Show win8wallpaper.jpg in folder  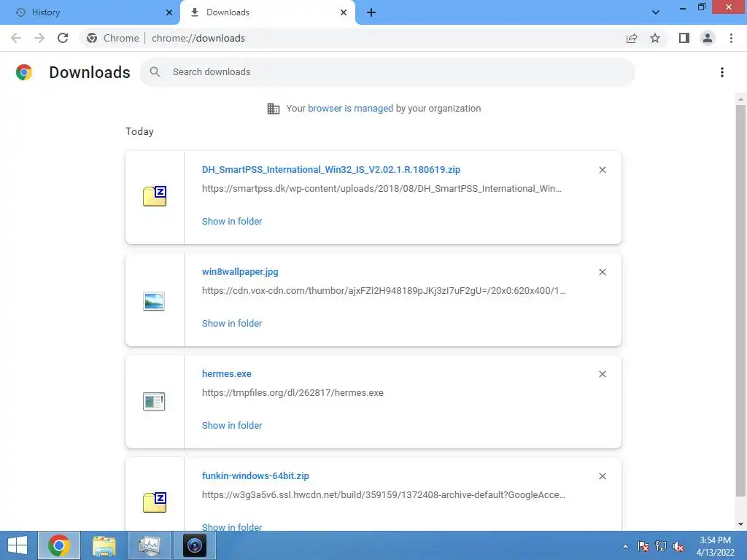(x=232, y=323)
